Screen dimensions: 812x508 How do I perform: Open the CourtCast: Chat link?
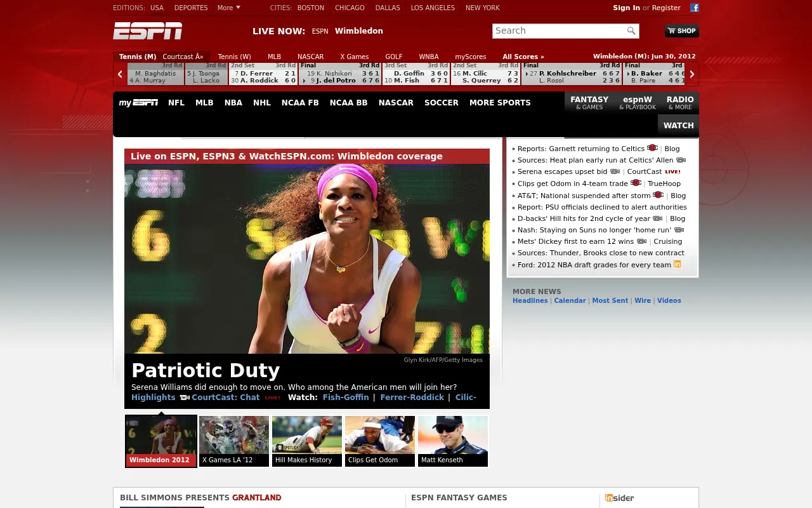tap(226, 398)
